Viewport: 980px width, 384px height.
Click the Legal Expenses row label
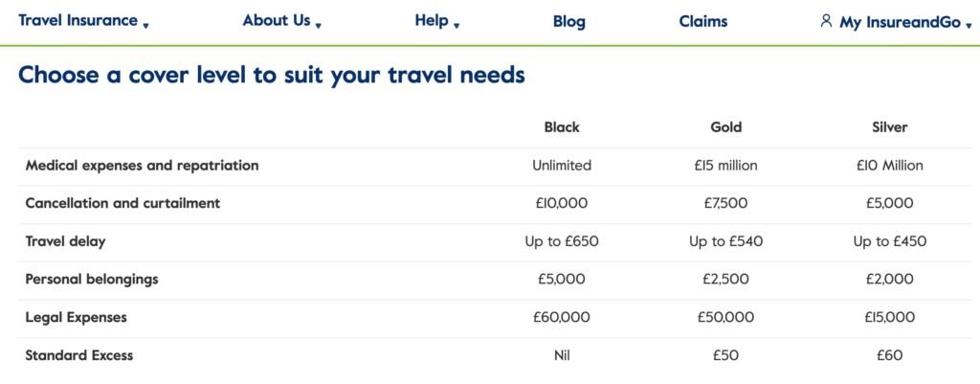click(x=76, y=317)
